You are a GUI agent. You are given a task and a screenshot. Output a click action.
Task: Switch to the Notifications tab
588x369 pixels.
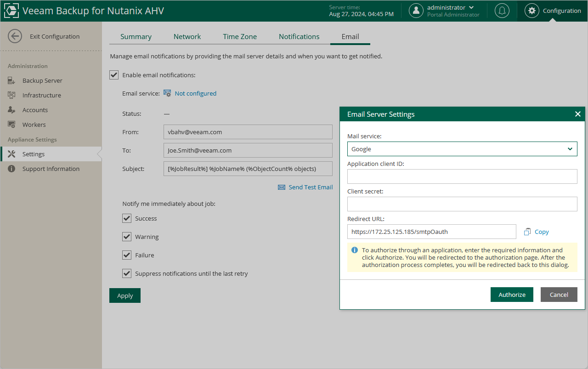[299, 37]
